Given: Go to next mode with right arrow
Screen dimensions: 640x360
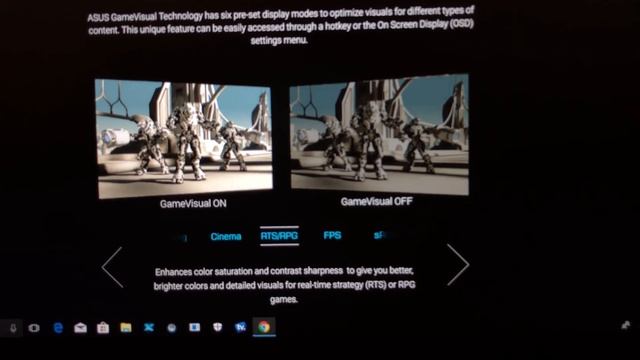Looking at the screenshot, I should (x=458, y=264).
